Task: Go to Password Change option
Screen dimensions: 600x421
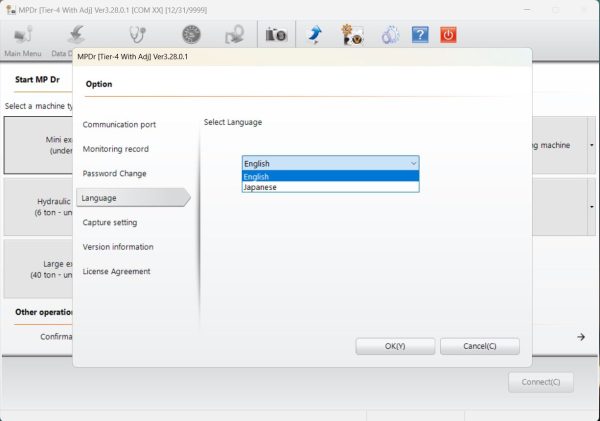Action: tap(114, 173)
